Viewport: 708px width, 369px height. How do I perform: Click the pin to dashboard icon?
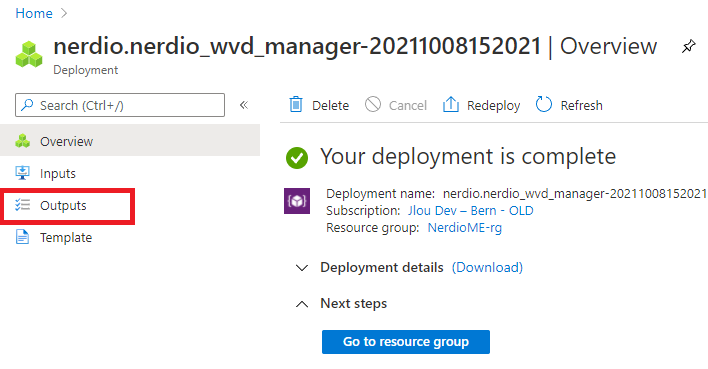point(688,46)
